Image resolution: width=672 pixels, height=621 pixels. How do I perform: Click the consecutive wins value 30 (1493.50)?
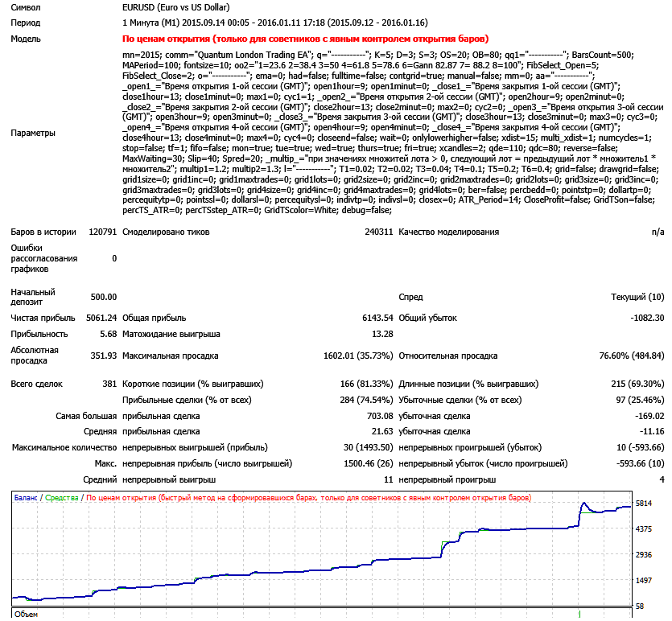tap(368, 447)
